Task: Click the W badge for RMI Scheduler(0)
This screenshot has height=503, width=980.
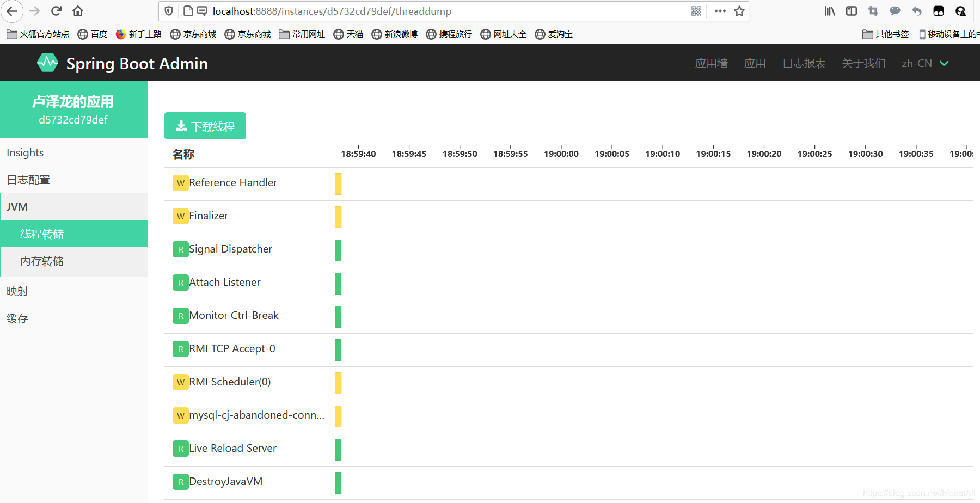Action: [181, 382]
